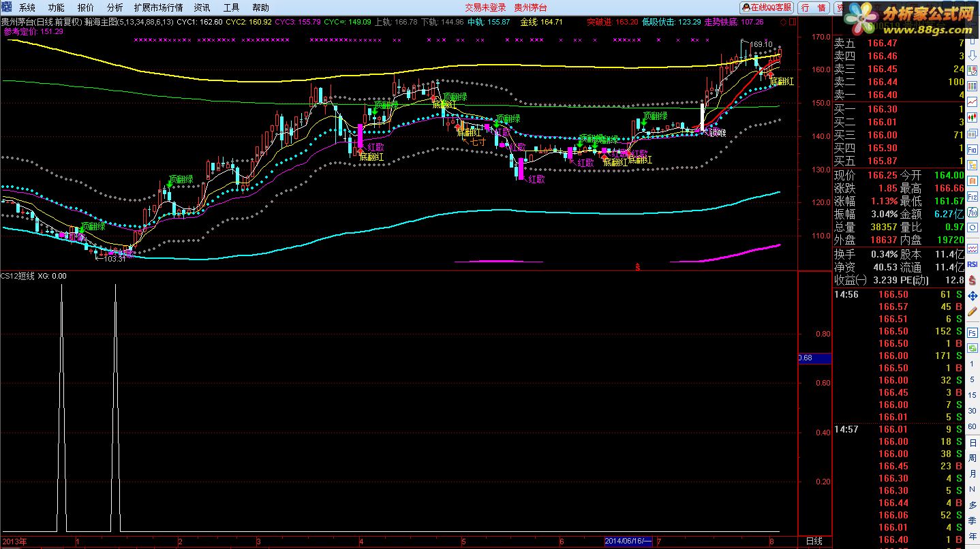Click the RSI indicator icon

972,264
